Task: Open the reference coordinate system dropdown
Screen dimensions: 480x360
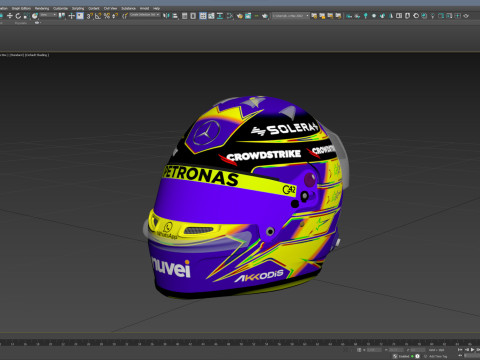Action: point(48,15)
